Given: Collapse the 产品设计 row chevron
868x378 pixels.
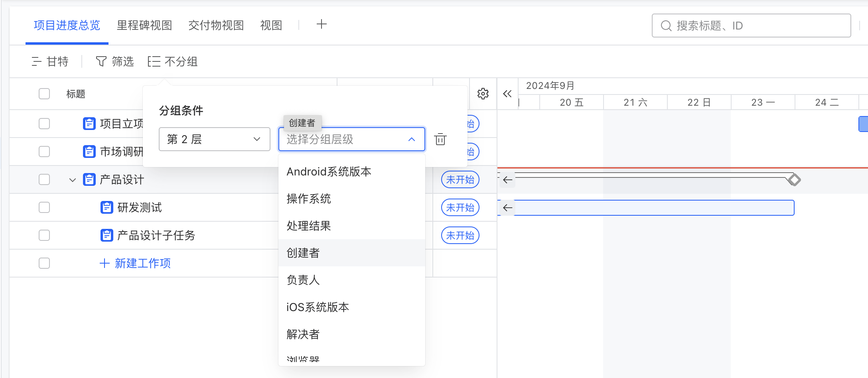Looking at the screenshot, I should click(x=72, y=180).
